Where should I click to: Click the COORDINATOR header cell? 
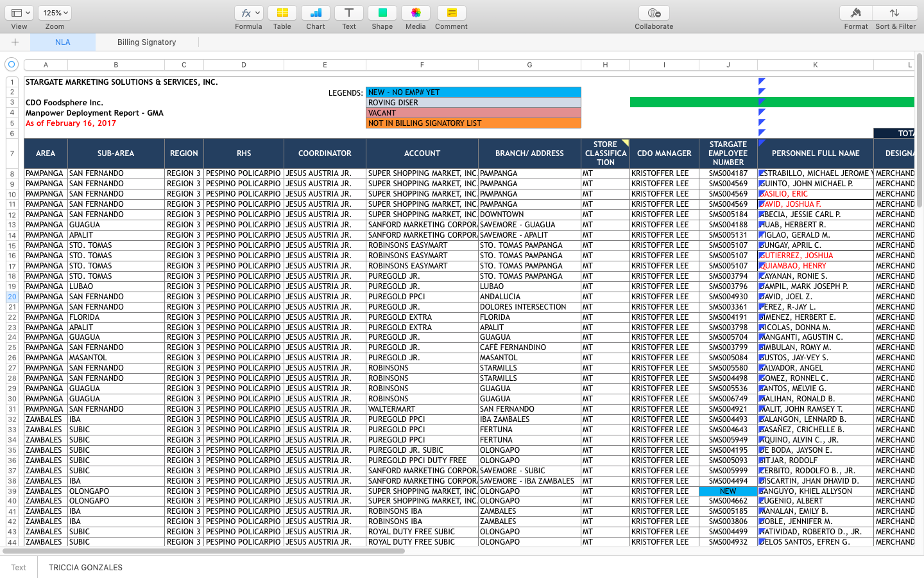(325, 153)
